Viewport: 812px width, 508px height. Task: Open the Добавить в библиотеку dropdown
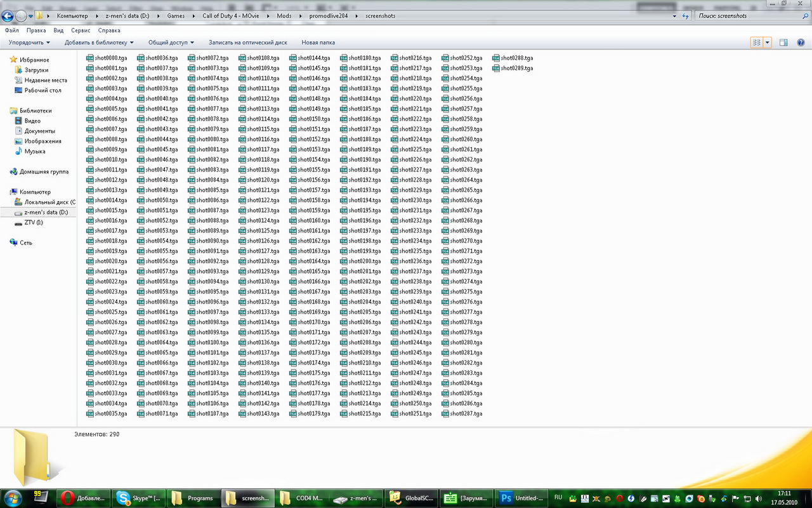click(x=99, y=43)
